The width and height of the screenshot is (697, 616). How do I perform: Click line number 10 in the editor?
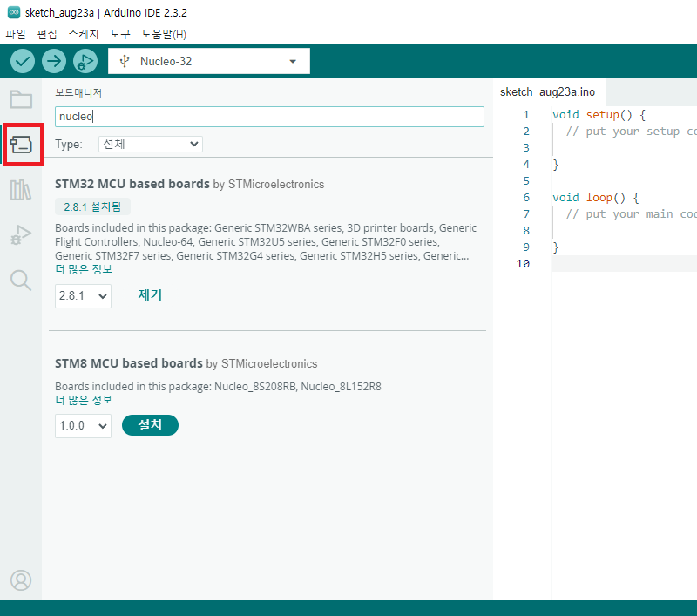(x=523, y=263)
